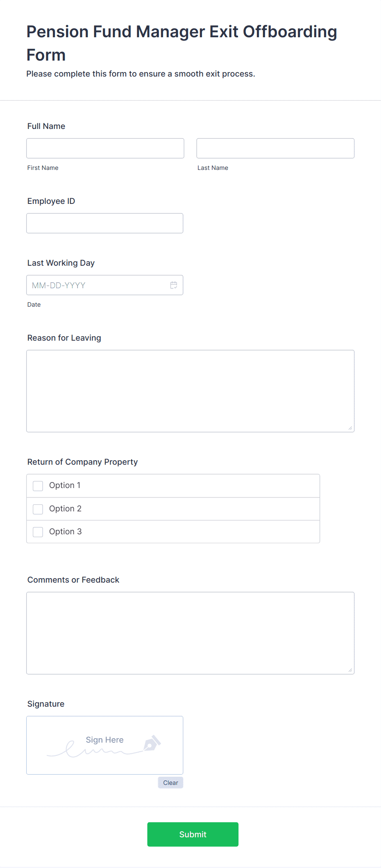
Task: Click the Last Working Day date field
Action: pyautogui.click(x=105, y=285)
